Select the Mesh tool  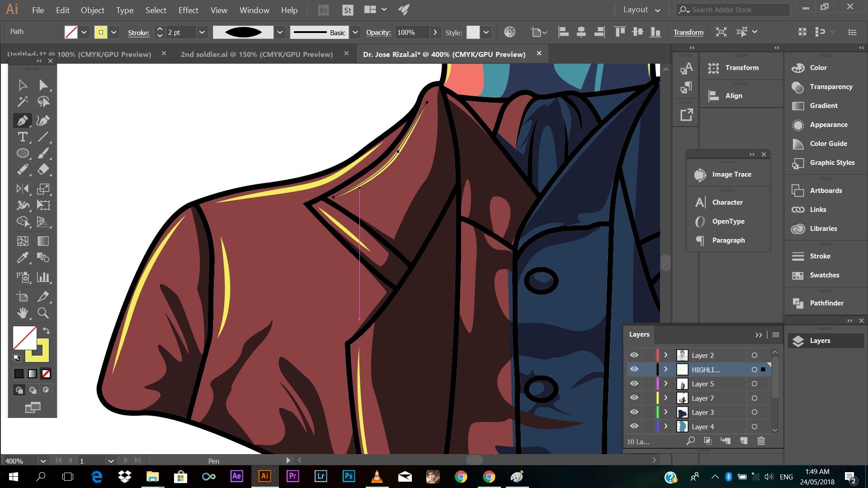(23, 241)
